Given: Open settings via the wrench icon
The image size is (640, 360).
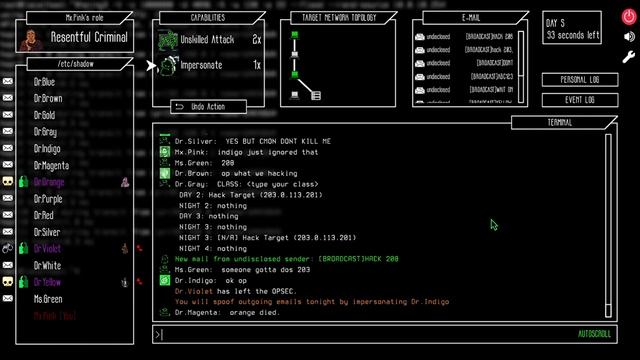Looking at the screenshot, I should pyautogui.click(x=629, y=57).
